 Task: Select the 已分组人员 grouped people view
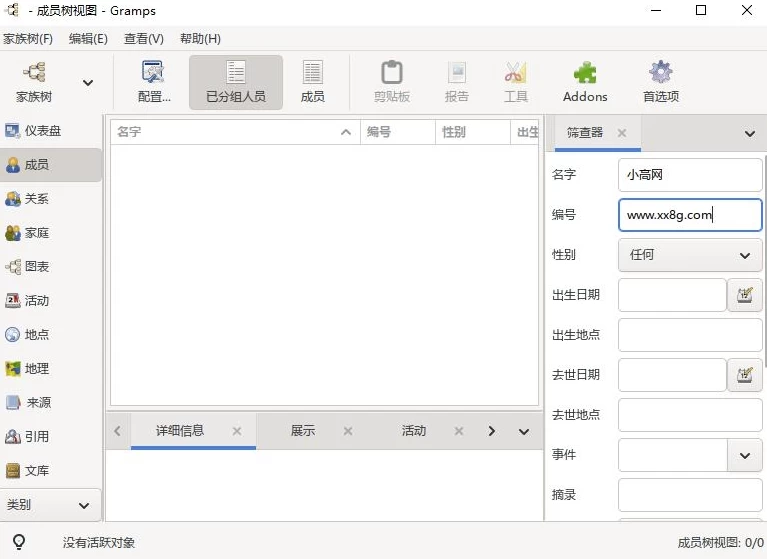click(235, 82)
